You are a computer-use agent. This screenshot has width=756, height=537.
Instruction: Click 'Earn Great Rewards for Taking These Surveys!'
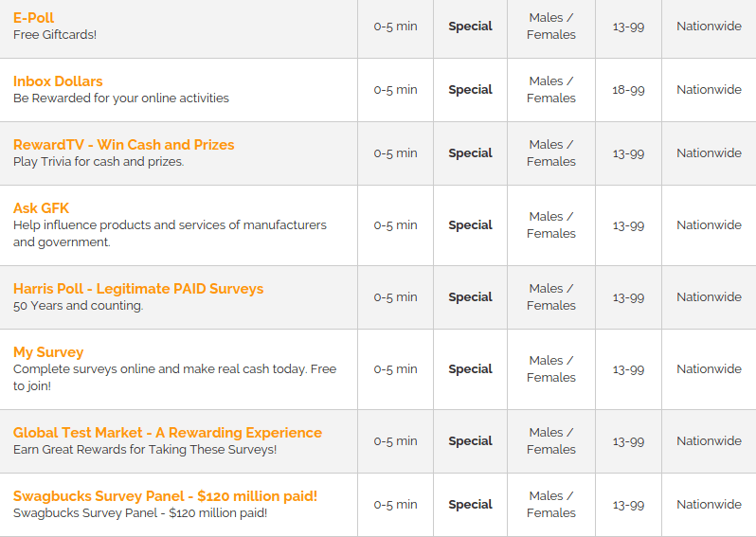145,450
